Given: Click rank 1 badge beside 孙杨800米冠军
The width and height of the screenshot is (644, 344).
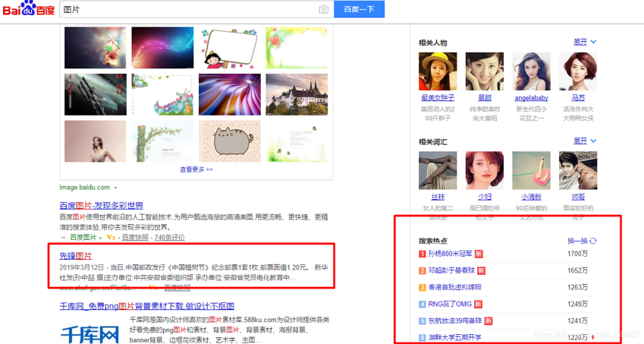Looking at the screenshot, I should point(423,254).
